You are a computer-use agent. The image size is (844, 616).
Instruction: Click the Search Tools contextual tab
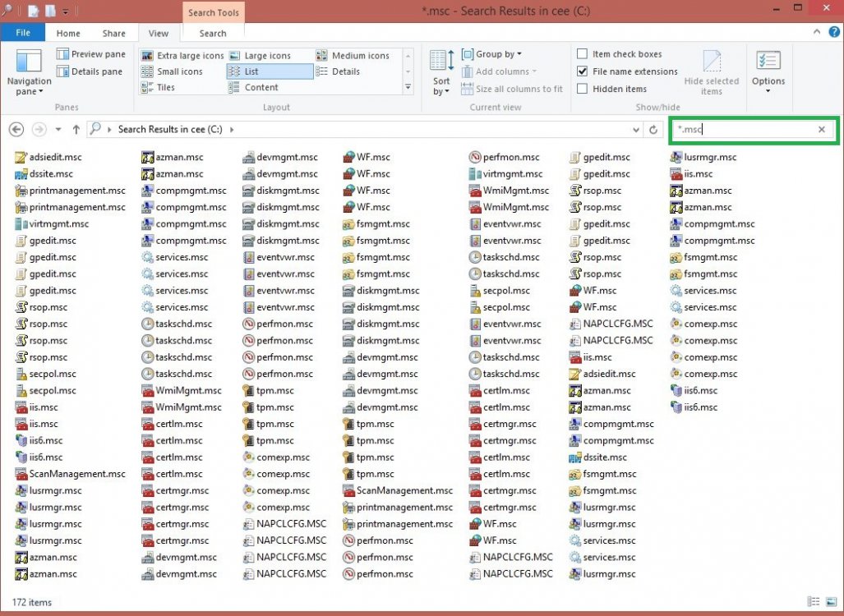(213, 13)
